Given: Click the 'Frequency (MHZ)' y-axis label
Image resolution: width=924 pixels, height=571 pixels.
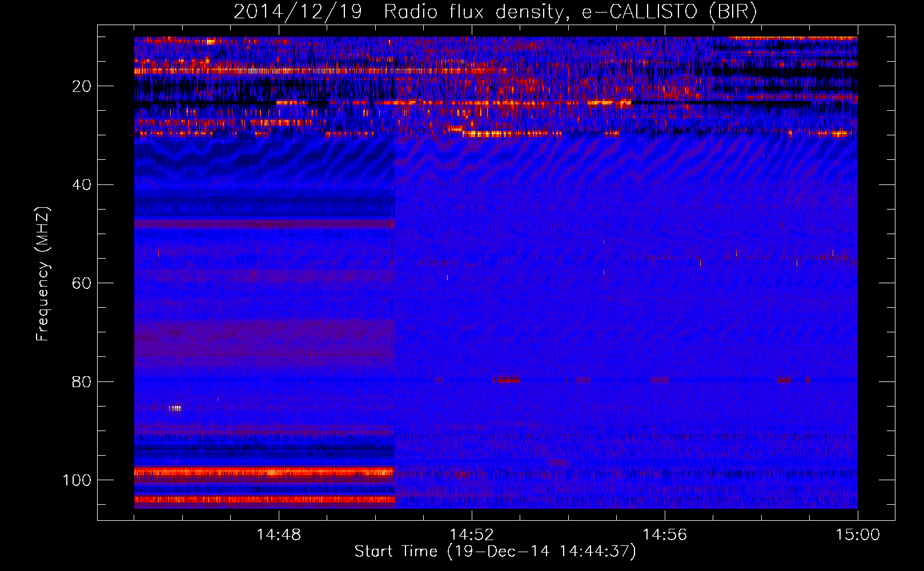Looking at the screenshot, I should 43,274.
